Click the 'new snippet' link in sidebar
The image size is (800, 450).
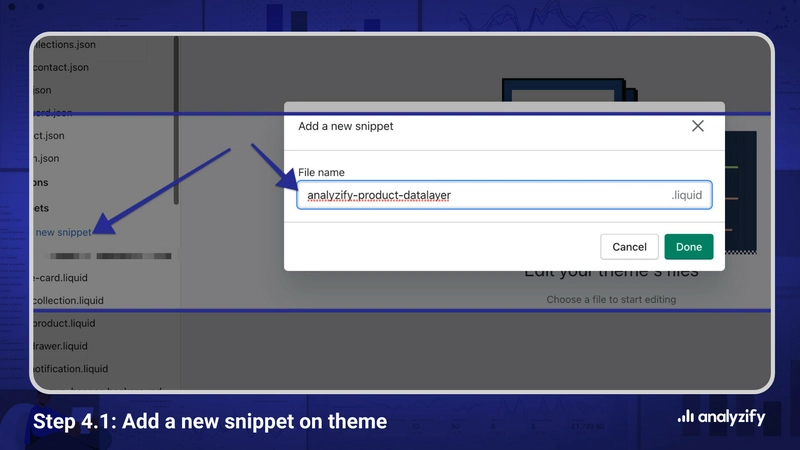63,232
